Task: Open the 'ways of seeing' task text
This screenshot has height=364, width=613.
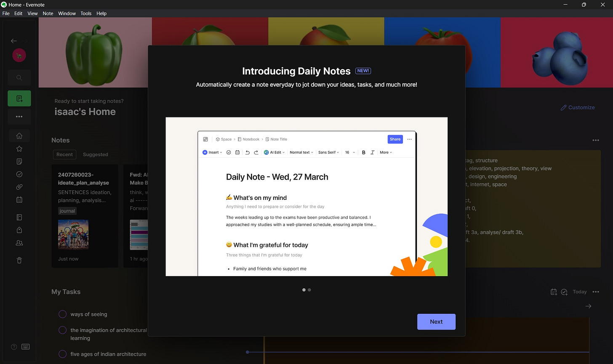Action: [x=89, y=314]
